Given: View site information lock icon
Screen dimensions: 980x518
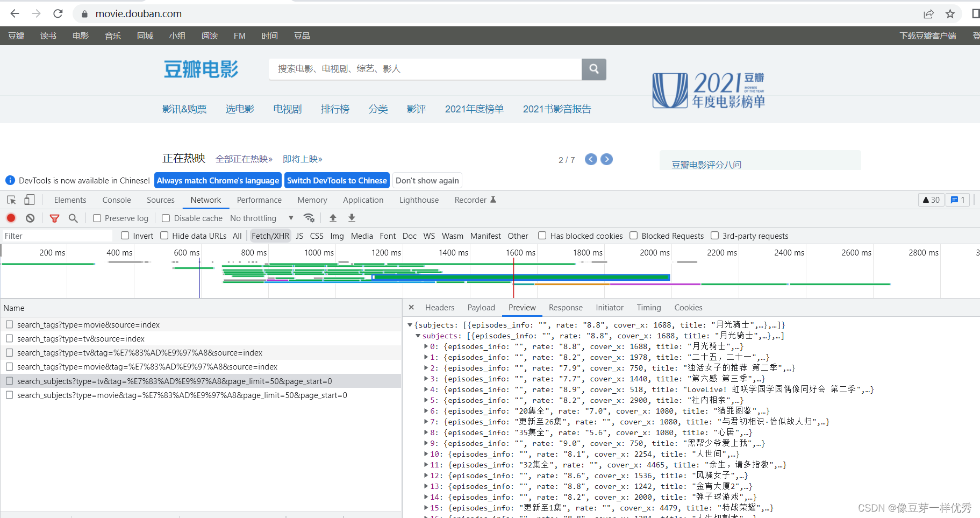Looking at the screenshot, I should pyautogui.click(x=84, y=14).
